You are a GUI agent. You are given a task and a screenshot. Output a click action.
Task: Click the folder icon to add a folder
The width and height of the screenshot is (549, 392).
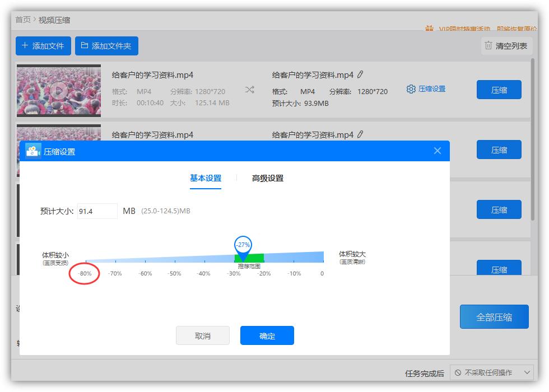83,45
